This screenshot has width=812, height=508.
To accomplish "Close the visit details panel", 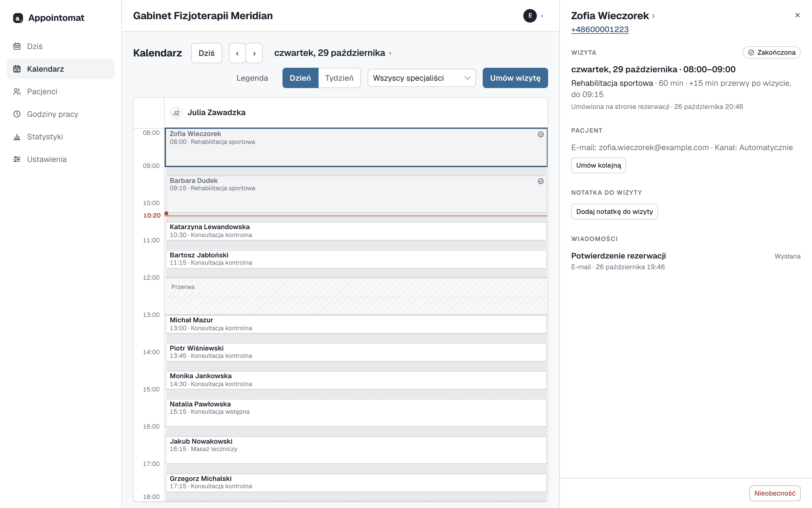I will (797, 15).
